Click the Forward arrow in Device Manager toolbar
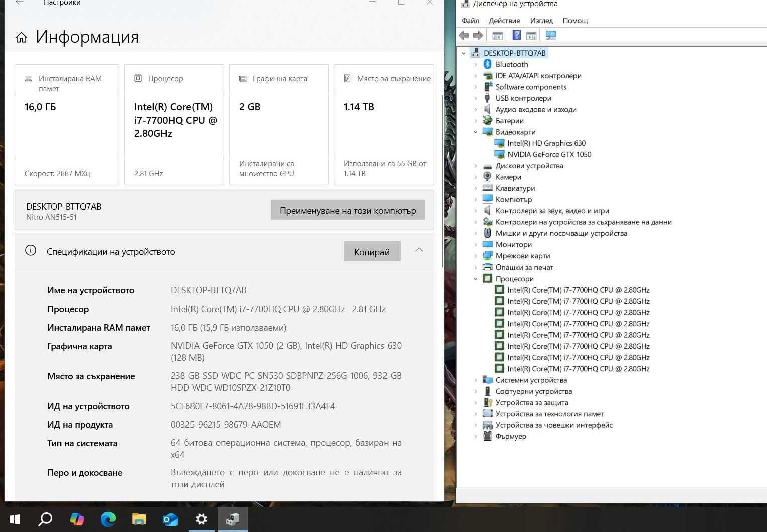This screenshot has width=767, height=532. 478,35
